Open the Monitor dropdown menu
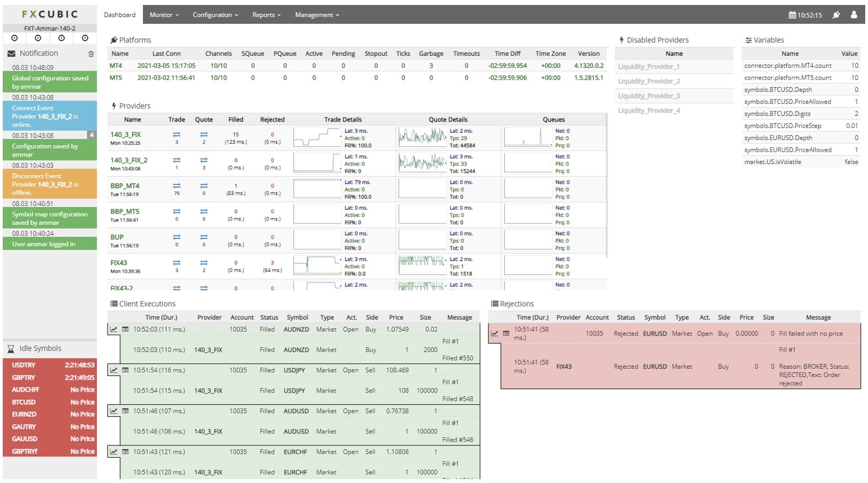 (x=164, y=15)
